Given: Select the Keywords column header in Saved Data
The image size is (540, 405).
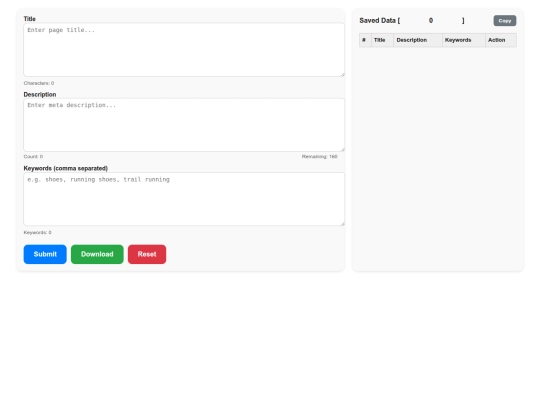Looking at the screenshot, I should tap(464, 40).
